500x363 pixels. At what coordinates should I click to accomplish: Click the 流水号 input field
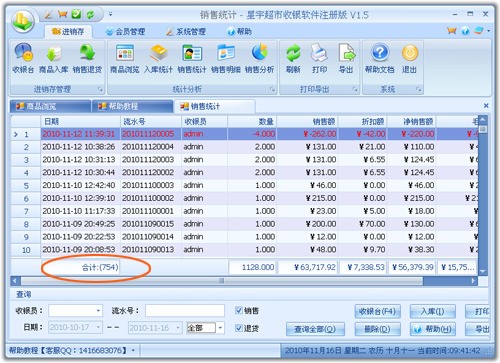(185, 311)
